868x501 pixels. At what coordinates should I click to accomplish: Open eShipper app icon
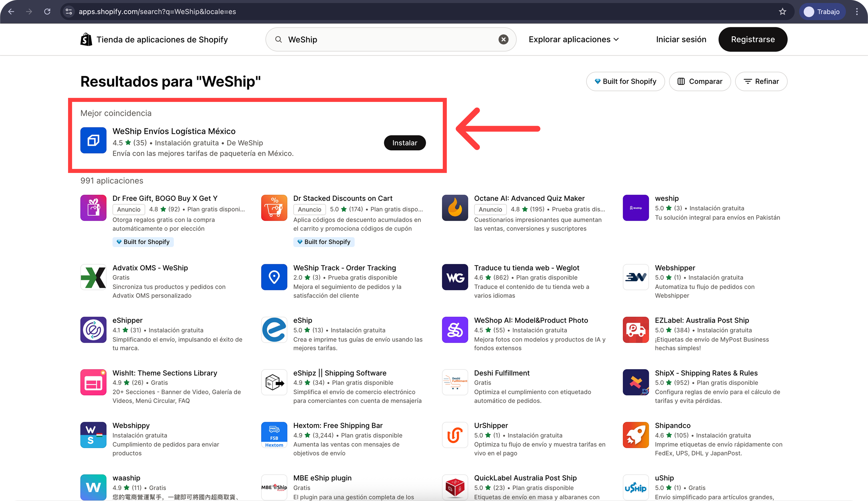[93, 330]
